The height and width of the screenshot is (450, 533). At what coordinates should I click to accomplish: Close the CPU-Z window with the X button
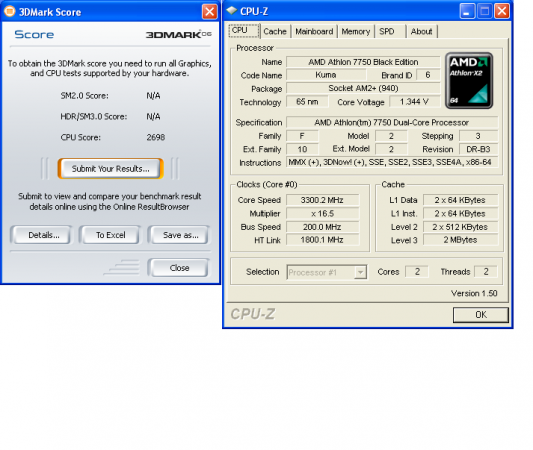(502, 11)
